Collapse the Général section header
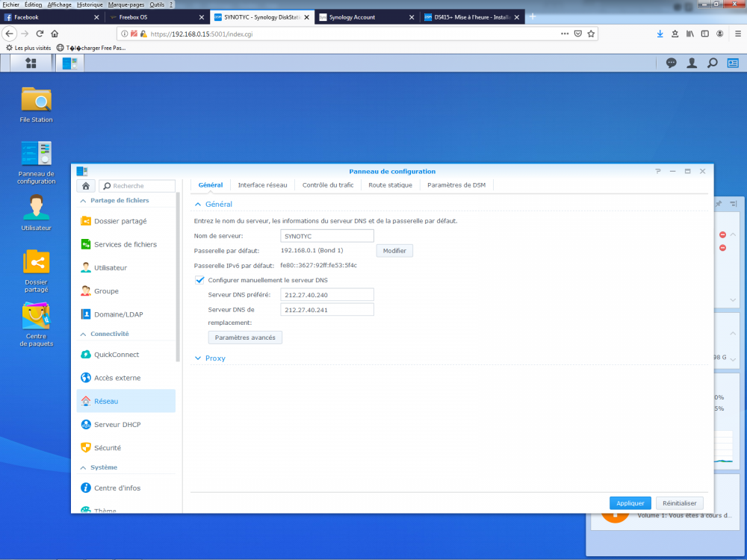747x560 pixels. click(213, 204)
